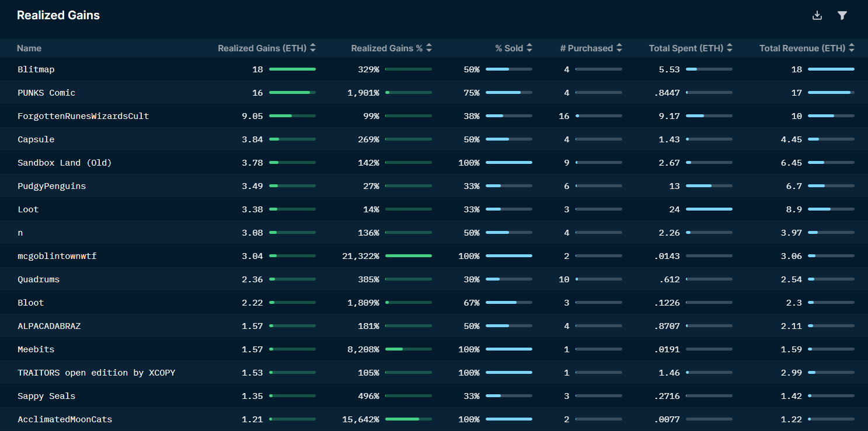Screen dimensions: 868x431
Task: Click the Total Revenue (ETH) header label
Action: (802, 48)
